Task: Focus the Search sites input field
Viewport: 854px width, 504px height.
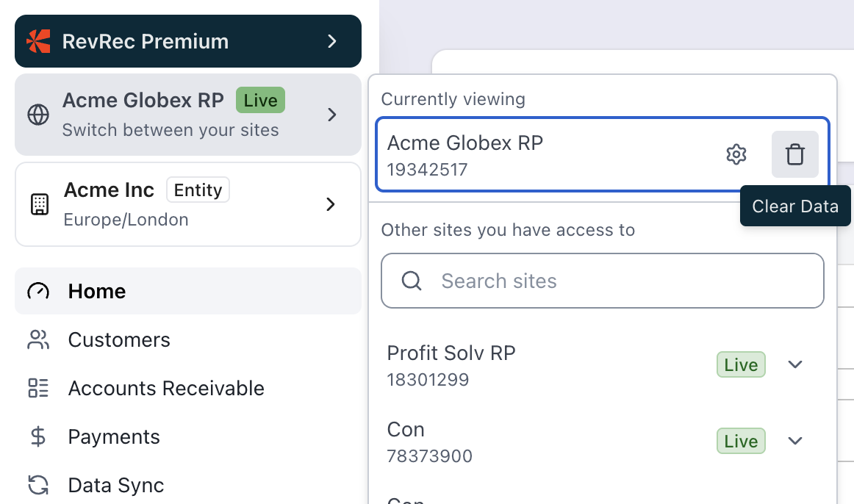Action: click(x=617, y=281)
